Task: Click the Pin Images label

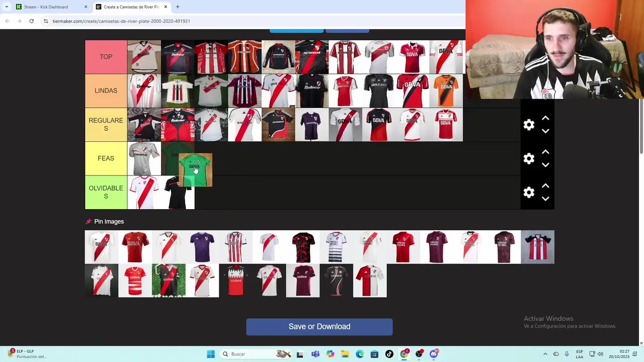Action: pos(109,221)
